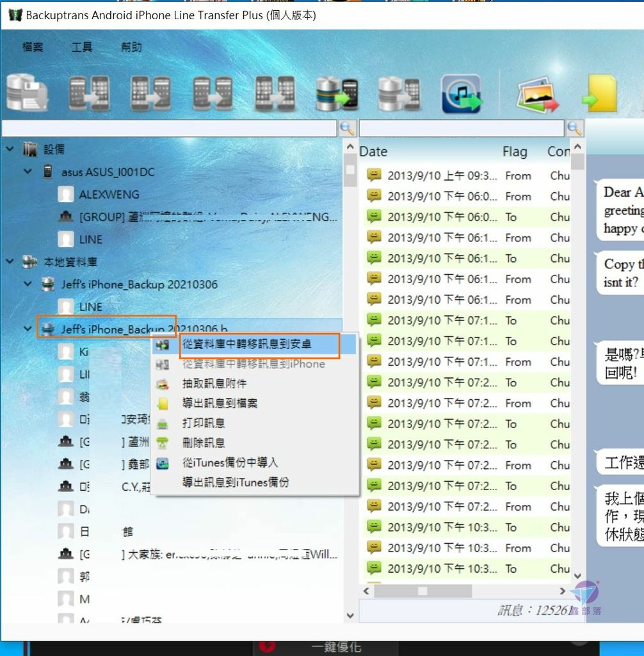This screenshot has width=644, height=656.
Task: Click the group icon beside 大家族 chat
Action: (66, 554)
